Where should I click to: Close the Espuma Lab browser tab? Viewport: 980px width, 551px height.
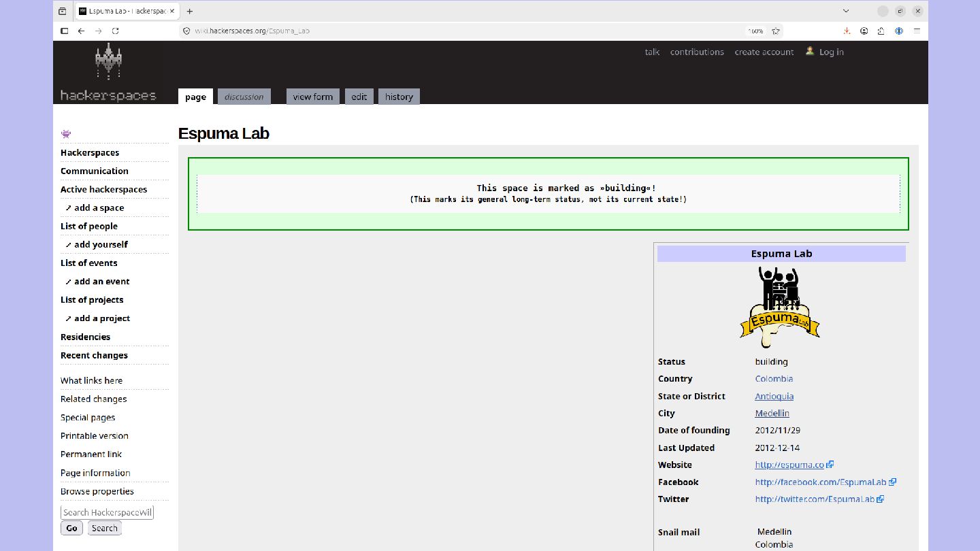point(172,11)
